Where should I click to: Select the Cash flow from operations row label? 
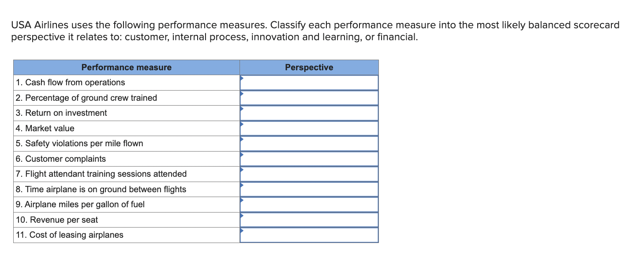71,82
